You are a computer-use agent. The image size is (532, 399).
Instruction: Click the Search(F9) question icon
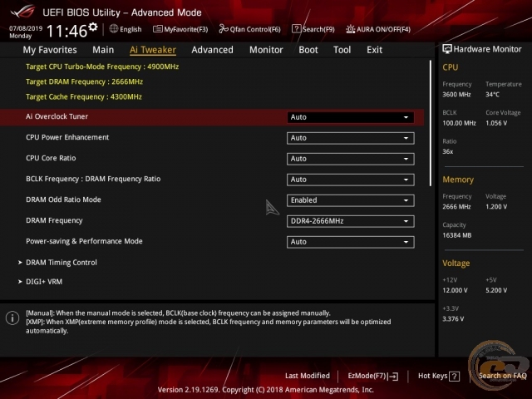296,29
